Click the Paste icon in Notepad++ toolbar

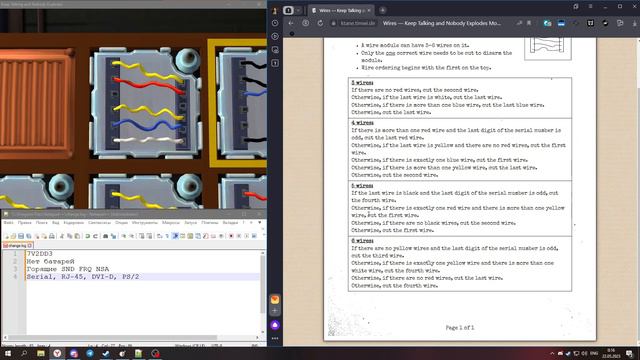click(77, 236)
